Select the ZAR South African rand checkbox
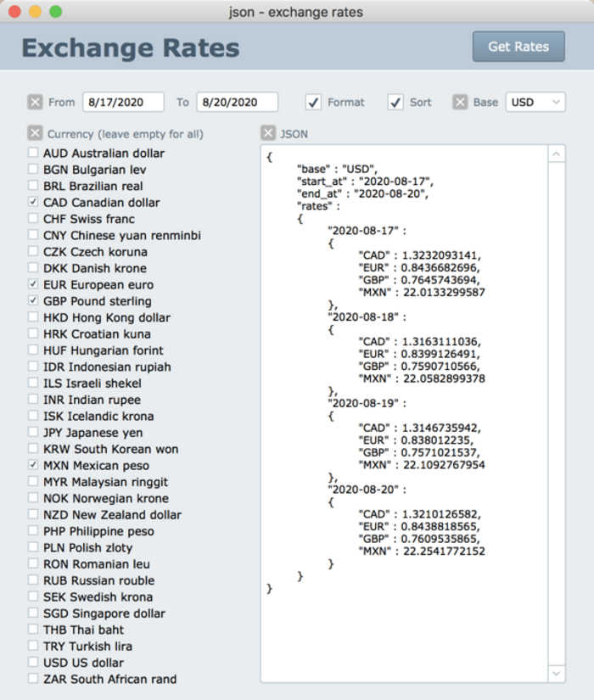This screenshot has height=700, width=594. pos(33,679)
